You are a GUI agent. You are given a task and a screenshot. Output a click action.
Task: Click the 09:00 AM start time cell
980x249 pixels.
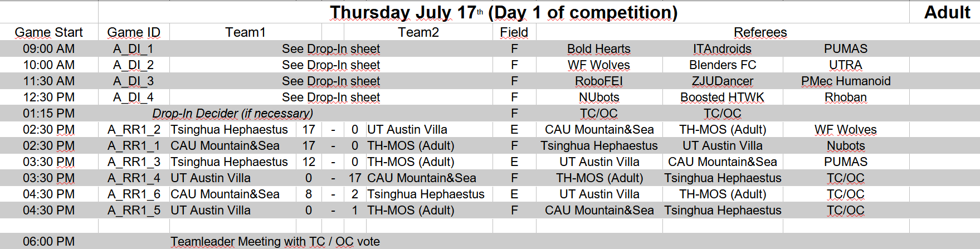click(49, 48)
